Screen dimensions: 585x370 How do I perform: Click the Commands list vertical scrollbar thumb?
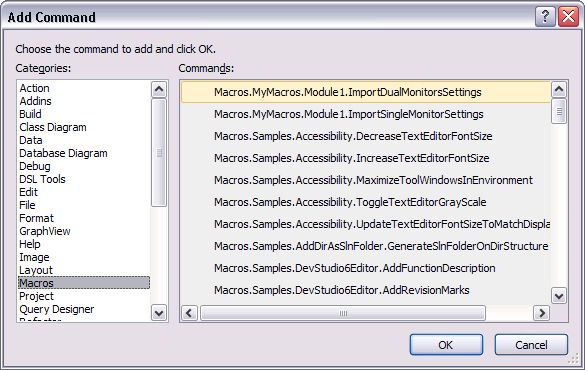pyautogui.click(x=559, y=111)
